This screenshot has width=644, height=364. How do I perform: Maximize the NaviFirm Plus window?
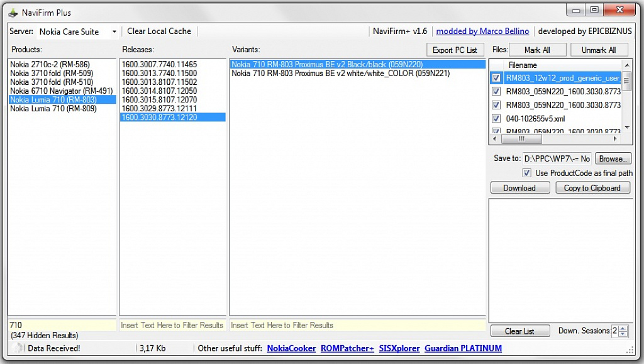click(594, 10)
